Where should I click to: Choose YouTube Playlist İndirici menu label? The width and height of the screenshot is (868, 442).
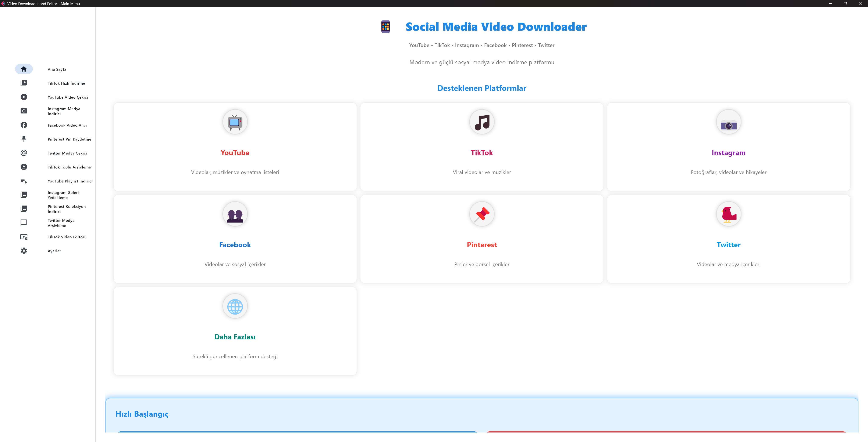[x=70, y=181]
